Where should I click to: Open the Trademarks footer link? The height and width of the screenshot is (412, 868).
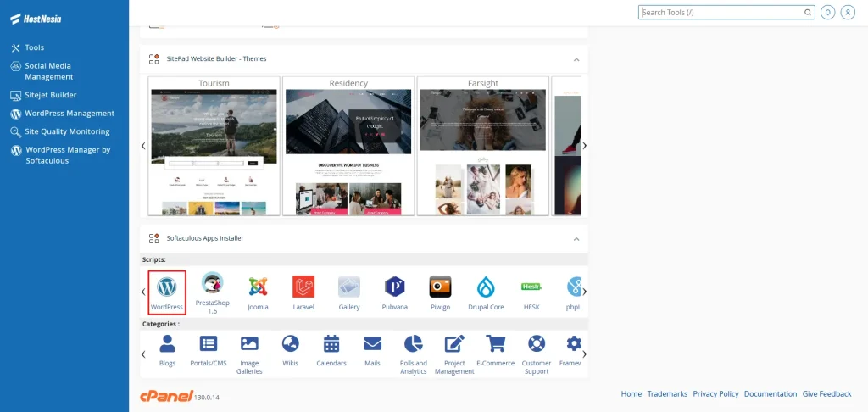tap(667, 393)
